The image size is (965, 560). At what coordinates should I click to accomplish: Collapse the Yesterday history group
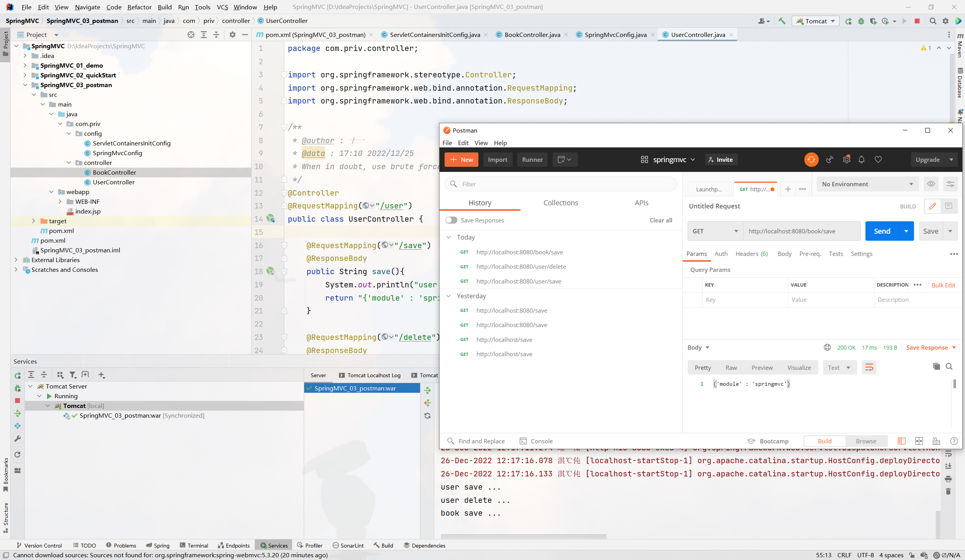coord(448,296)
